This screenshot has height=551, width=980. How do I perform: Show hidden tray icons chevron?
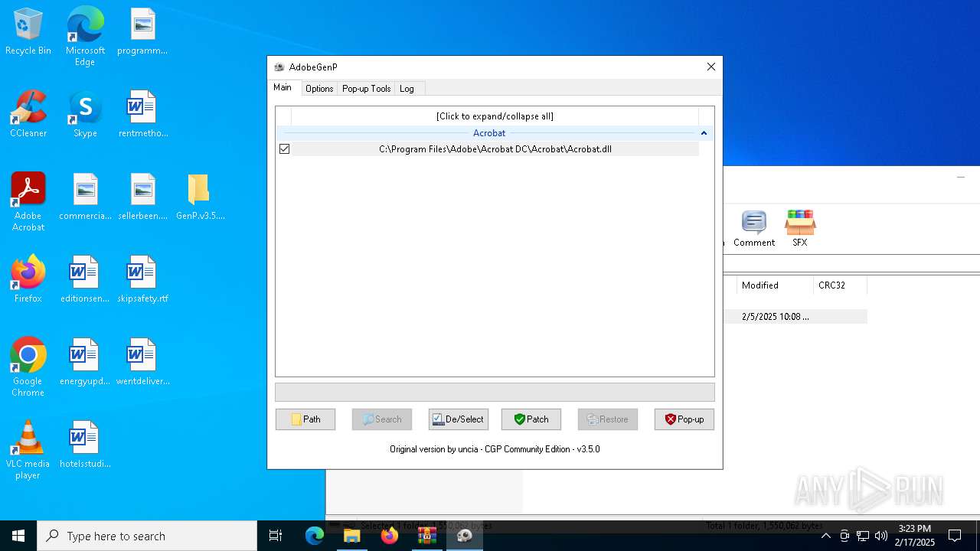click(x=825, y=536)
